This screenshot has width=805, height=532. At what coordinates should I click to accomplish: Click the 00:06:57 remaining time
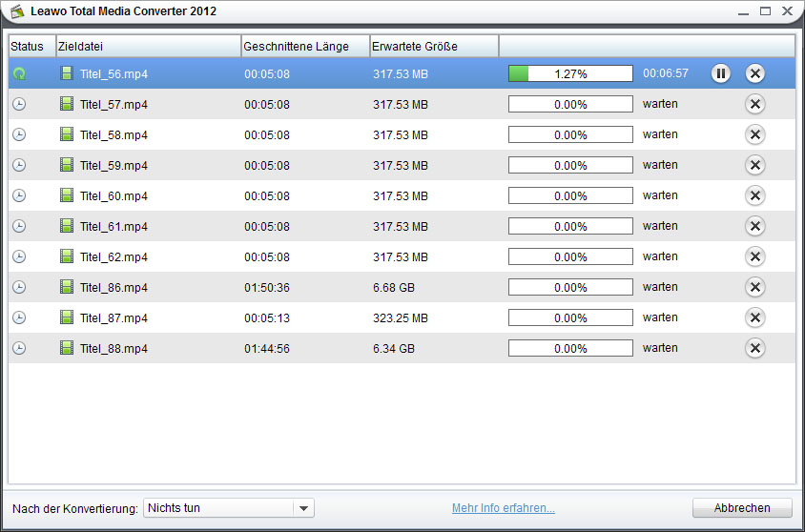click(666, 73)
